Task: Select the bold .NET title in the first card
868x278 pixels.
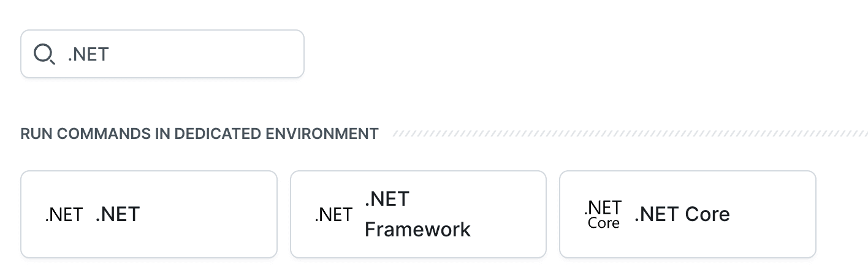Action: click(x=118, y=214)
